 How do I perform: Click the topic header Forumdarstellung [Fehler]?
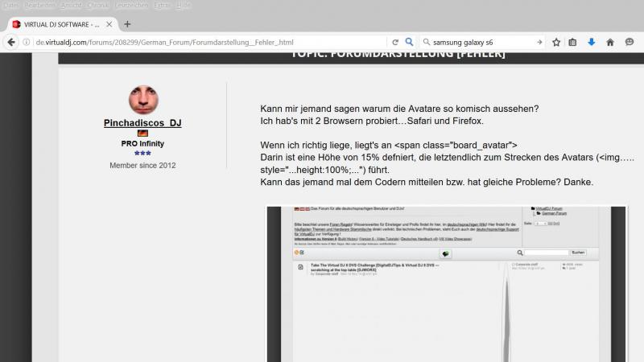click(x=398, y=54)
